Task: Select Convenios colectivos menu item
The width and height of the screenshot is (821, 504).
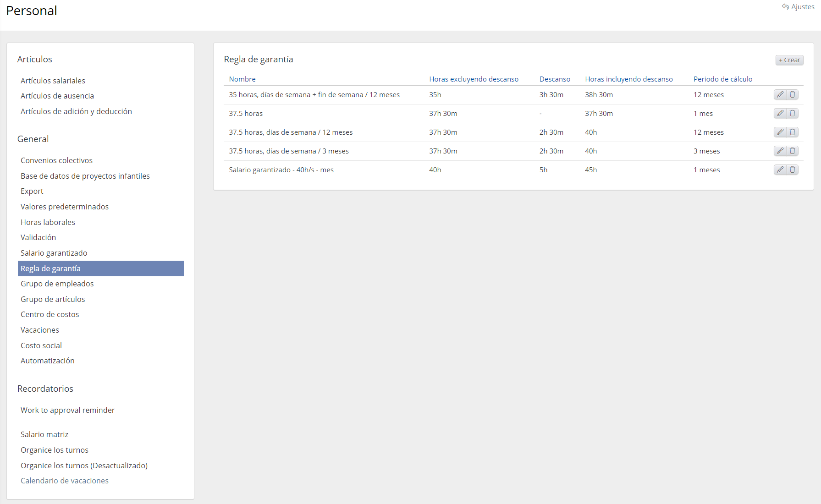Action: point(56,160)
